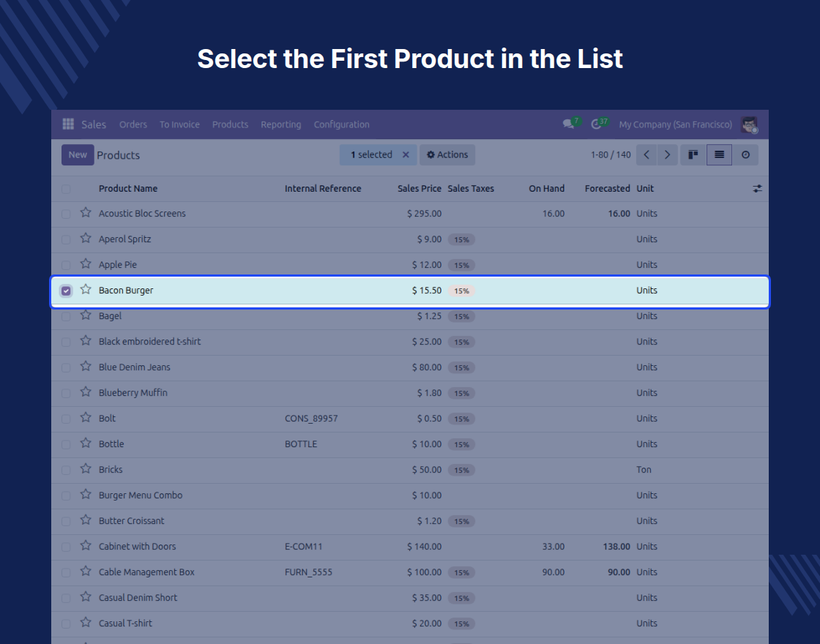Image resolution: width=820 pixels, height=644 pixels.
Task: Open the My Company (San Francisco) switcher
Action: 675,124
